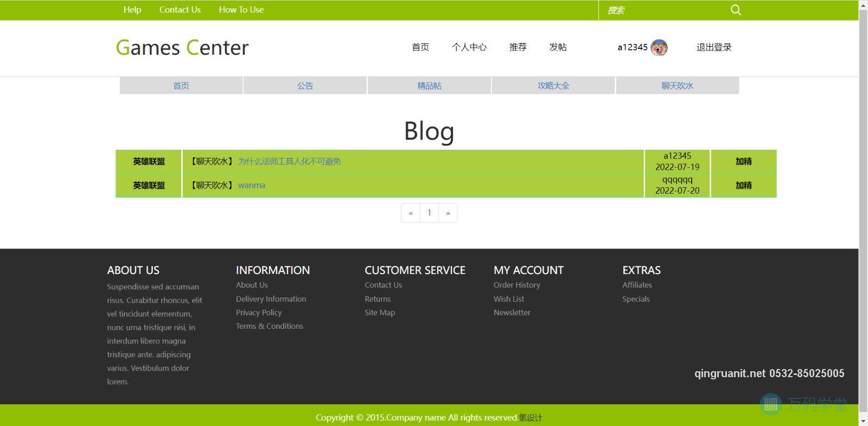Viewport: 868px width, 426px height.
Task: Click the a12345 user avatar
Action: [659, 48]
